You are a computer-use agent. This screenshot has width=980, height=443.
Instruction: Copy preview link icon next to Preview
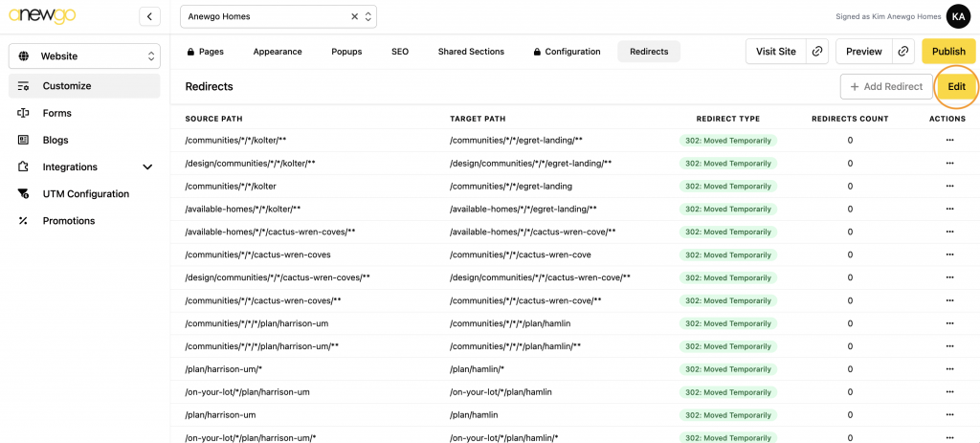pyautogui.click(x=902, y=52)
